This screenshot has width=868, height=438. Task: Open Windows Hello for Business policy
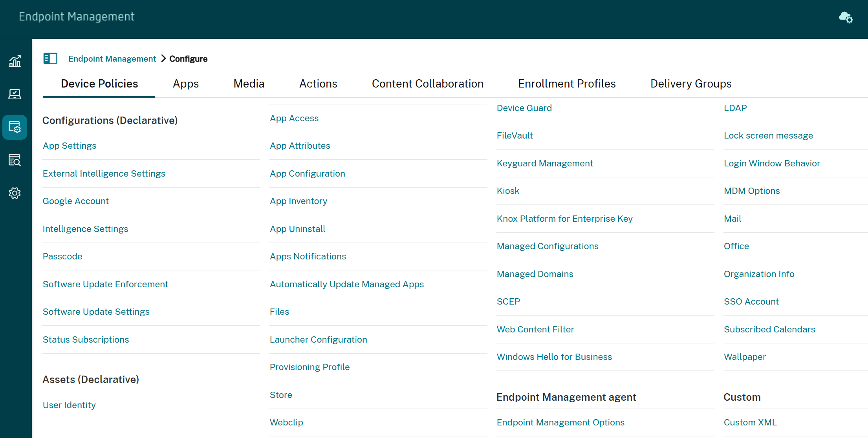tap(554, 357)
